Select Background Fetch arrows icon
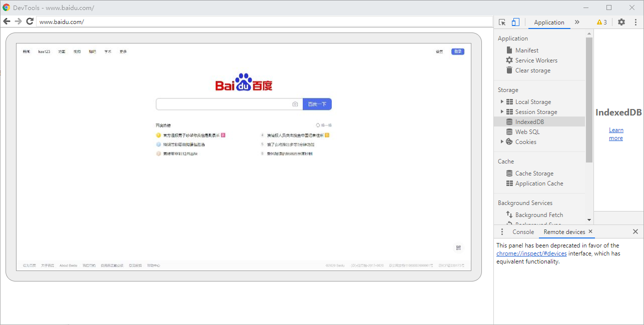The image size is (644, 325). click(x=509, y=214)
